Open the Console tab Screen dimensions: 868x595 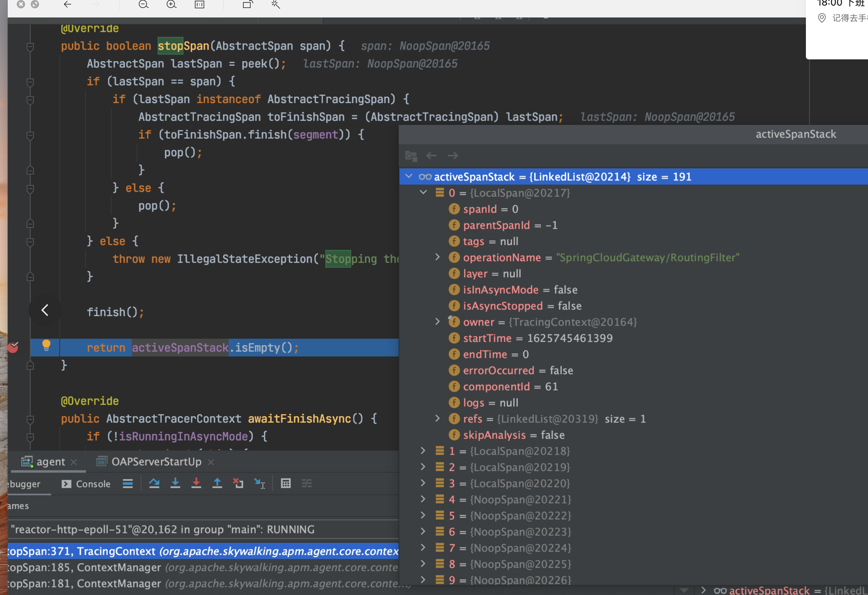[86, 484]
